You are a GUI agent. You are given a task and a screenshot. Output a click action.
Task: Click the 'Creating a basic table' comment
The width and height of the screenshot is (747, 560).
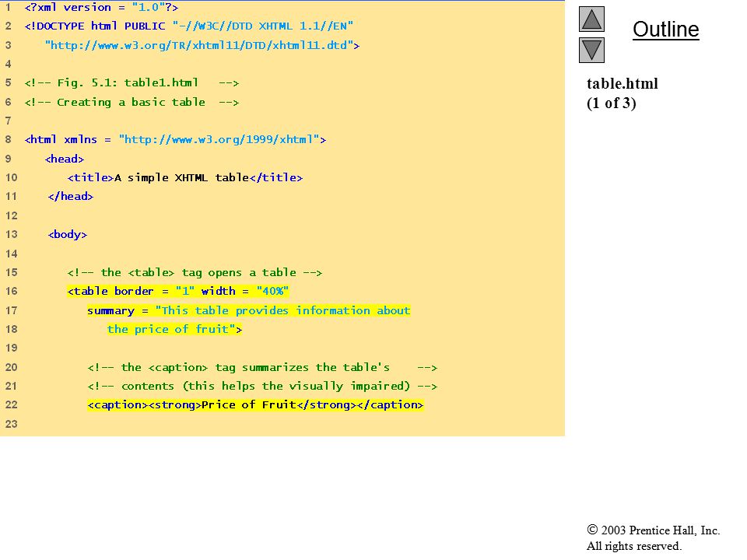point(132,102)
